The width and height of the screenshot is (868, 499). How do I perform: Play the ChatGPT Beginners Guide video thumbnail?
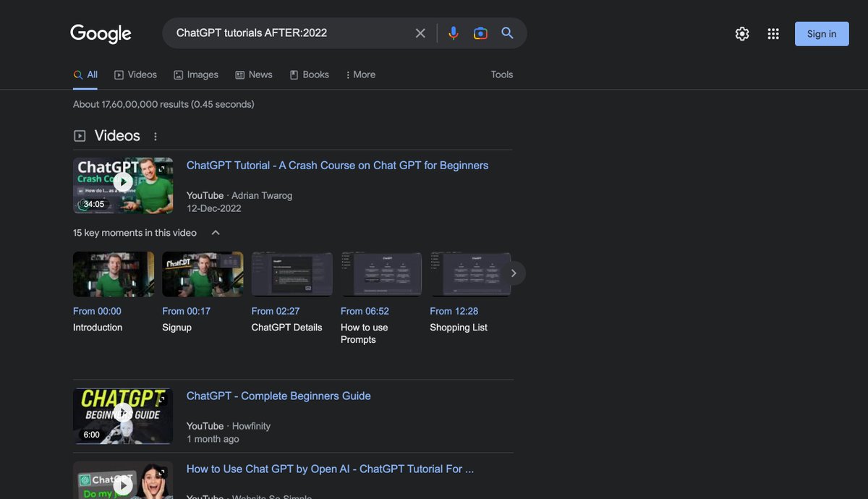(123, 416)
